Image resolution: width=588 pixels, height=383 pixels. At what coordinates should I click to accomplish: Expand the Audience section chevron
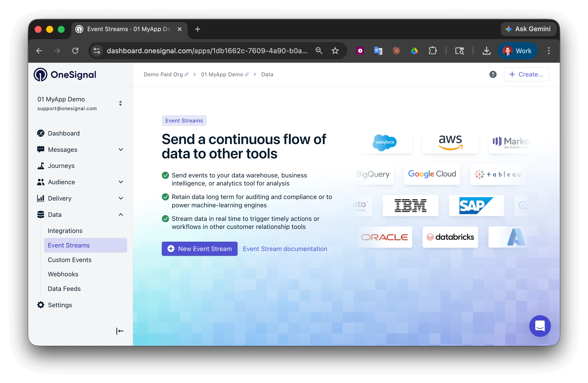(x=121, y=182)
